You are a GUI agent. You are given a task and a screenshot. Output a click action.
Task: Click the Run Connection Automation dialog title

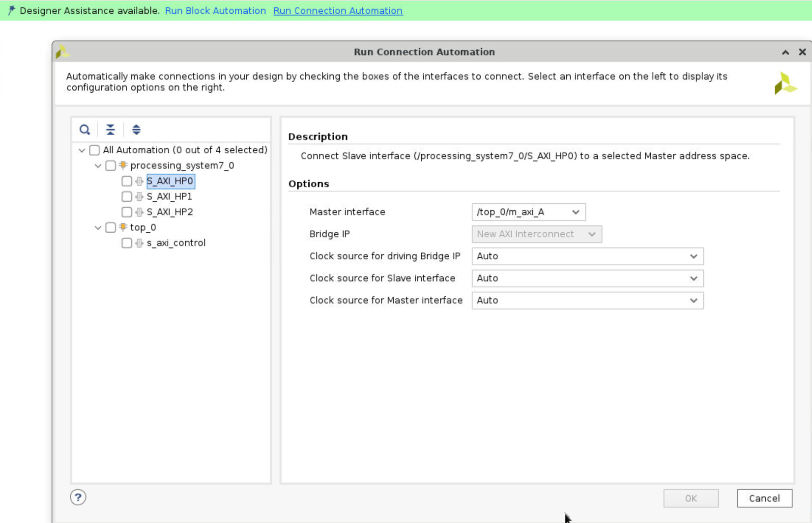(x=424, y=52)
